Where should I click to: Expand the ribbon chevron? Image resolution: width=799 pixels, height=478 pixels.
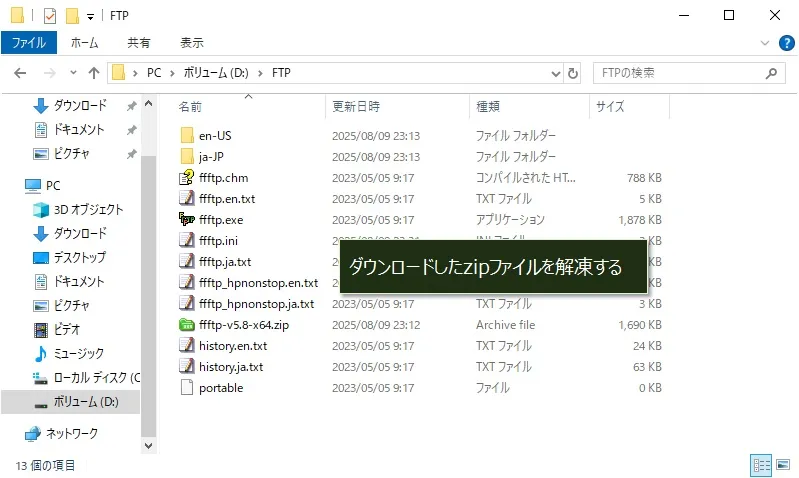point(764,43)
